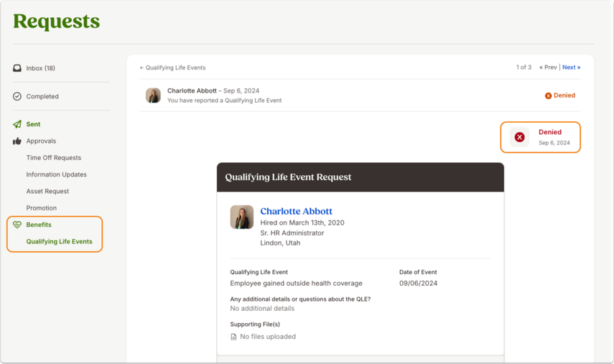Open the Completed requests section
Image resolution: width=614 pixels, height=364 pixels.
point(42,96)
